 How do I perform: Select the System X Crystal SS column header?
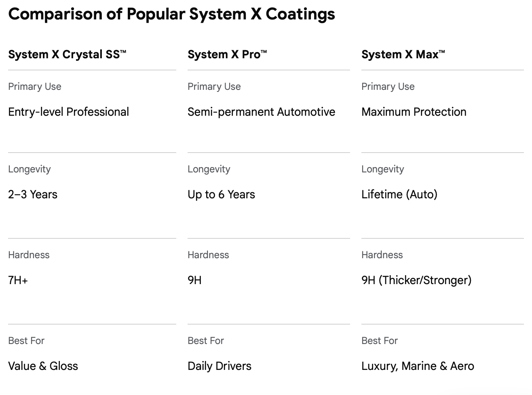[67, 55]
